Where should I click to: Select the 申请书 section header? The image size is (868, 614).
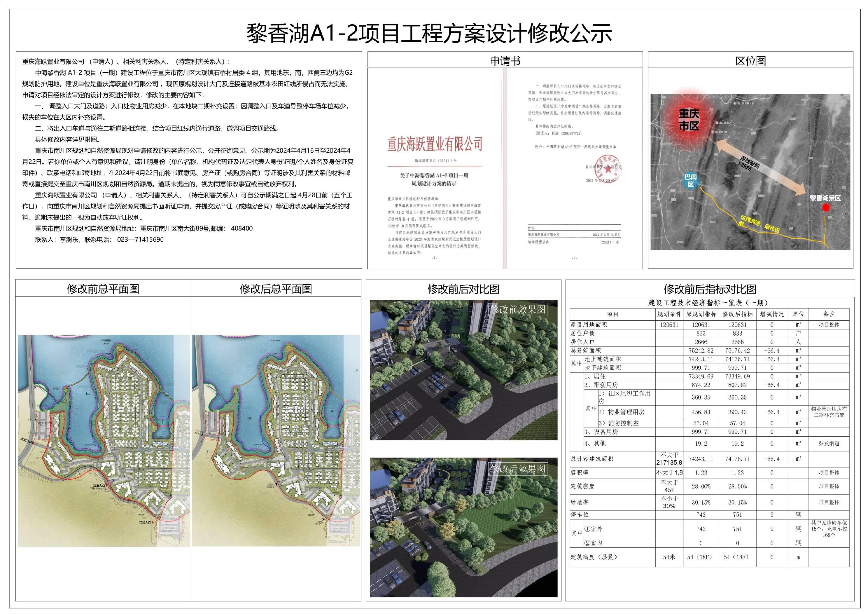[505, 61]
